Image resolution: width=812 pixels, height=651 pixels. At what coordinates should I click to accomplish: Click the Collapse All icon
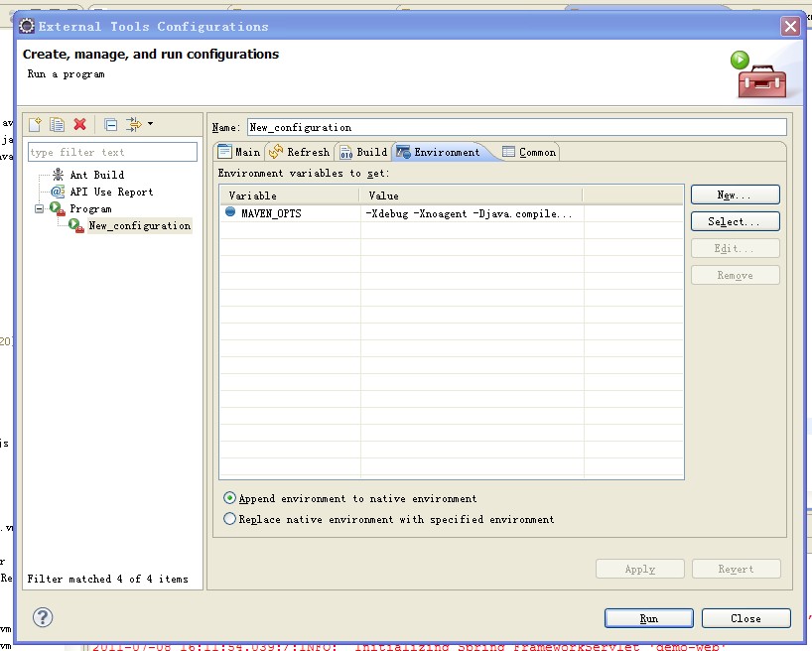111,124
